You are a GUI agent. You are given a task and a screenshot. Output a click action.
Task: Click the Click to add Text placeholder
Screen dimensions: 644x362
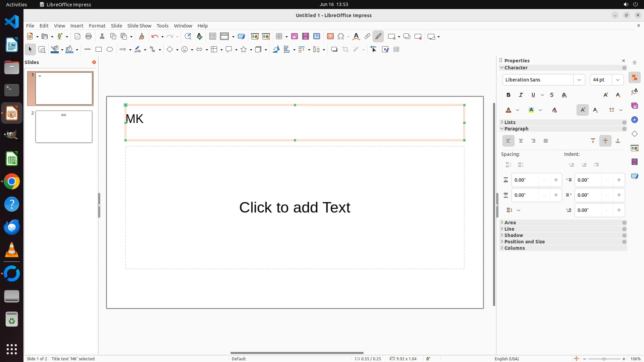294,207
